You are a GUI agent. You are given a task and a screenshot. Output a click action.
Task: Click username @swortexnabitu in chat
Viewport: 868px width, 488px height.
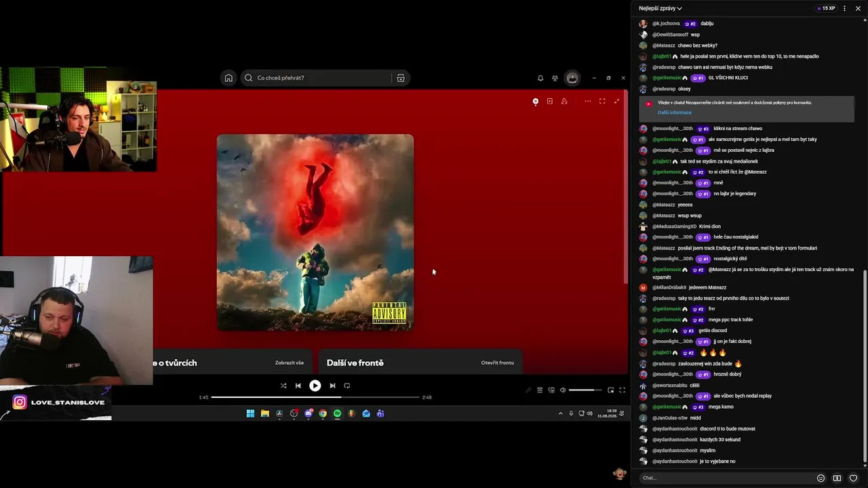point(670,385)
